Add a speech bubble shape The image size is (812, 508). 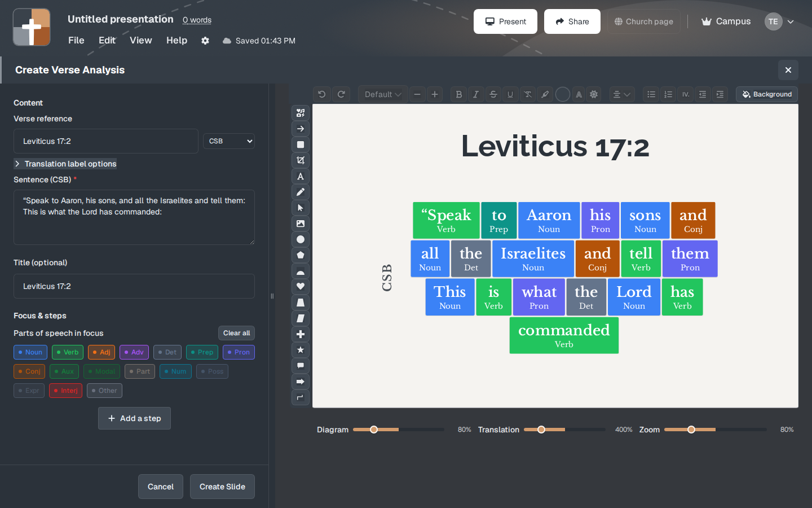tap(301, 366)
